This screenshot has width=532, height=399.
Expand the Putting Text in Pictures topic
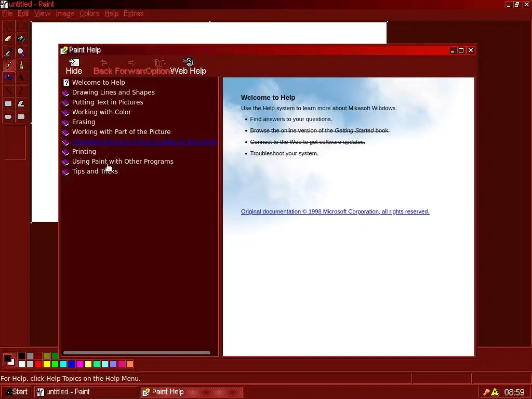pos(108,102)
